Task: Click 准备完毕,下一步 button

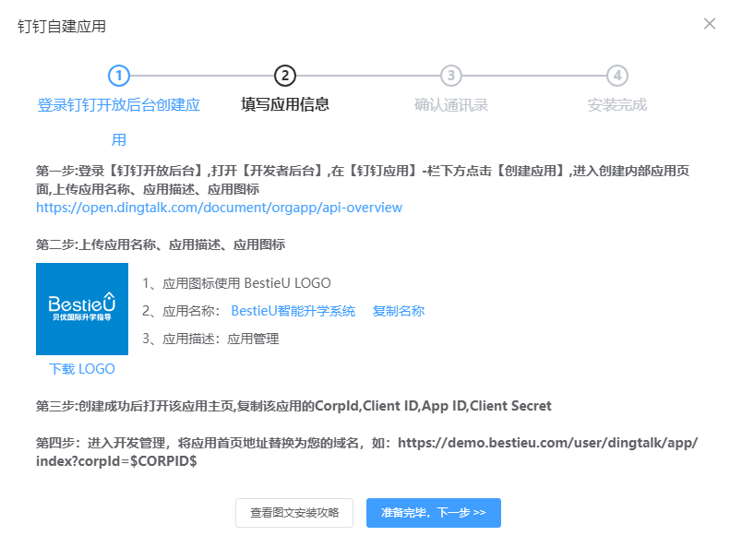Action: (x=434, y=513)
